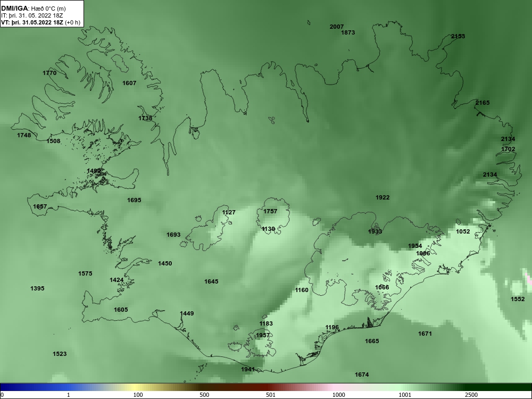This screenshot has height=399, width=532.
Task: Select the 1695 map value
Action: (x=134, y=200)
